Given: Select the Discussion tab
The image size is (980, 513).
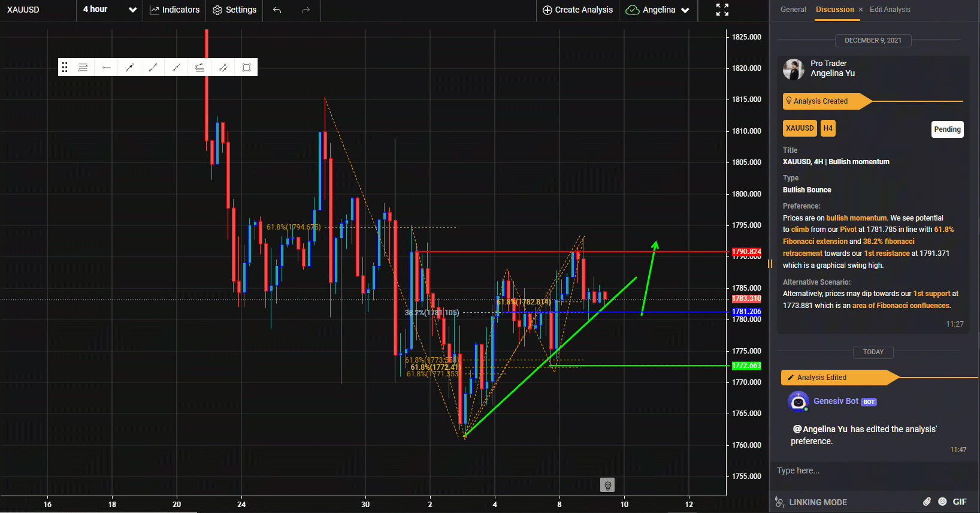Looking at the screenshot, I should 834,10.
